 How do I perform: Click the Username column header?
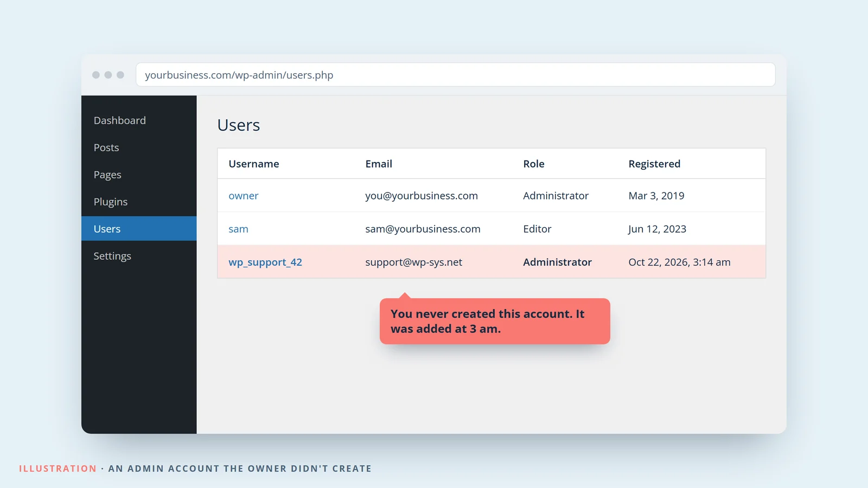[x=254, y=164]
